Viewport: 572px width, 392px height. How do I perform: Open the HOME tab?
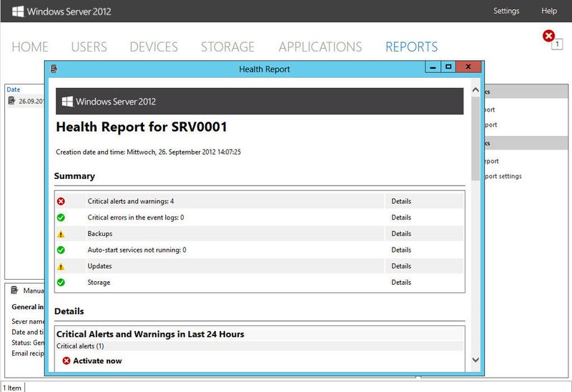[x=30, y=47]
